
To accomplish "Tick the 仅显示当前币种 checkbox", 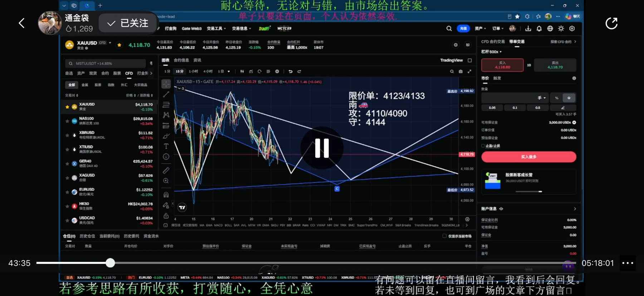I will [x=444, y=236].
